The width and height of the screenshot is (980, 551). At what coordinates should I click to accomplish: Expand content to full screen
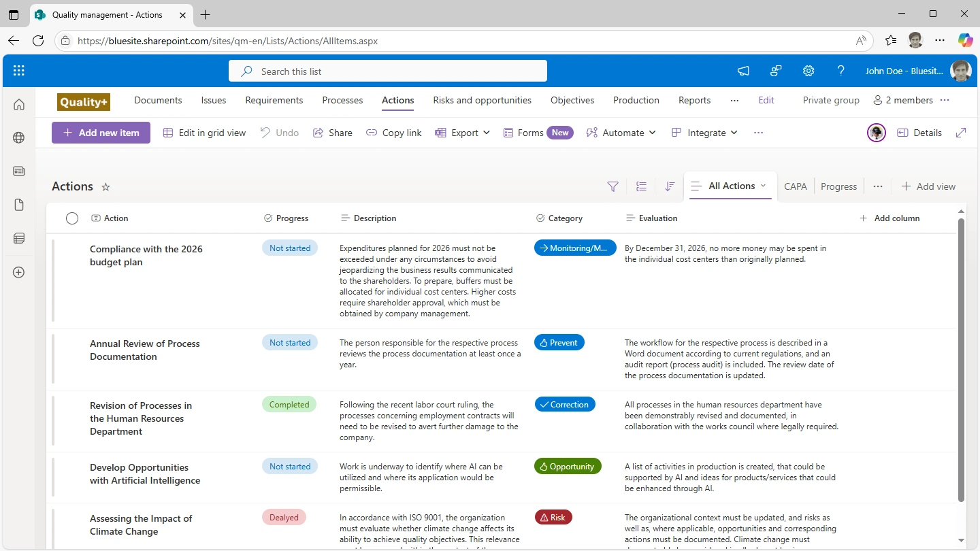(x=961, y=133)
